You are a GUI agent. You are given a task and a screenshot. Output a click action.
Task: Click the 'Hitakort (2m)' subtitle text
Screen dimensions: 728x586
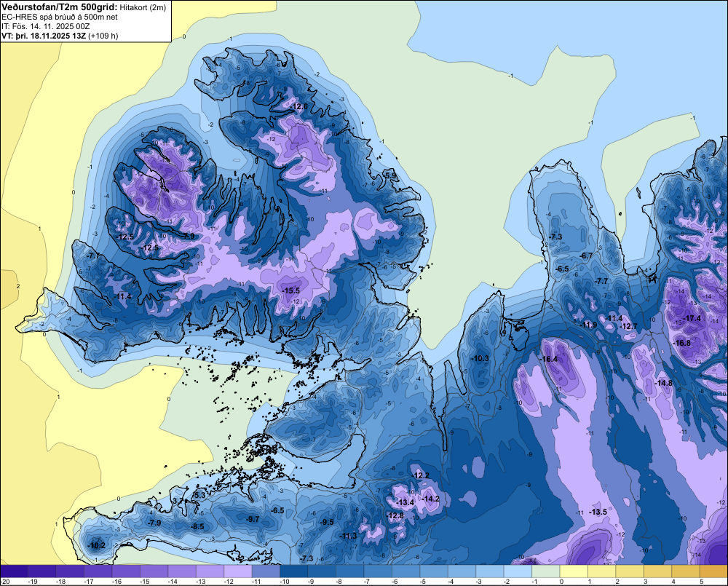pyautogui.click(x=143, y=7)
